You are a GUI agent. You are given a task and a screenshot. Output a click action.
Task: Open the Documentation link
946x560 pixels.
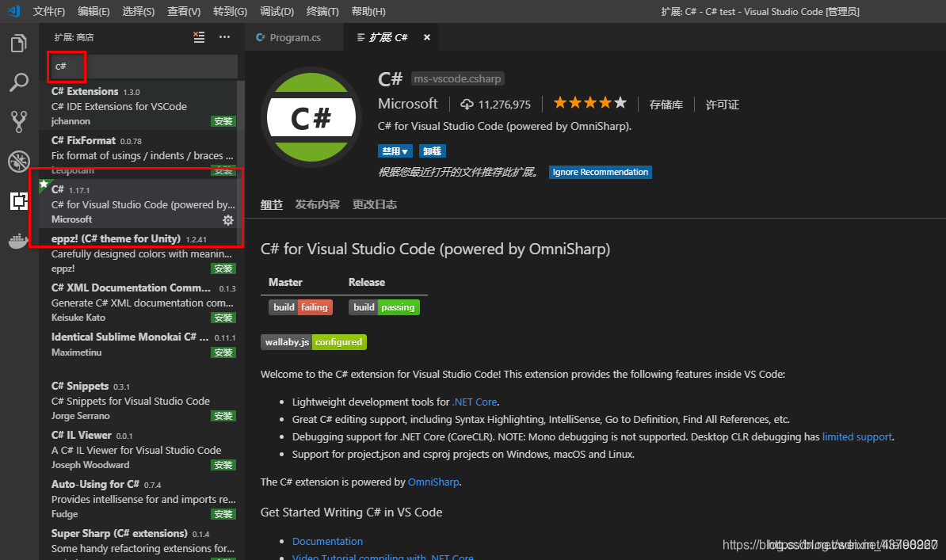[x=327, y=541]
